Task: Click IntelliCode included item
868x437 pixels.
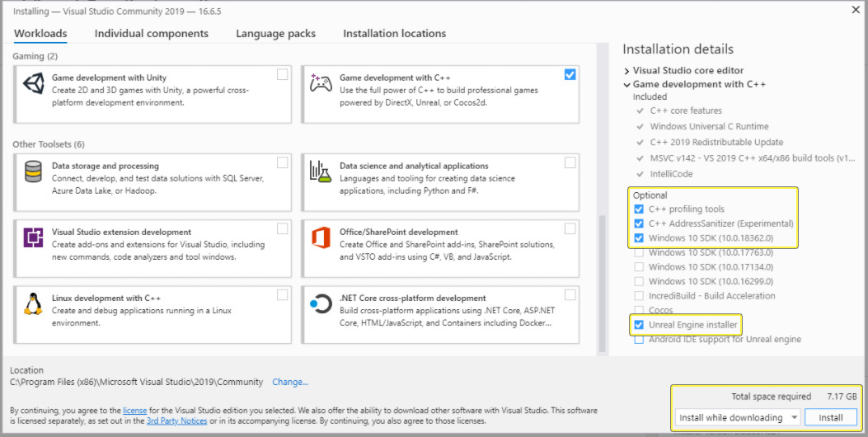Action: [672, 174]
